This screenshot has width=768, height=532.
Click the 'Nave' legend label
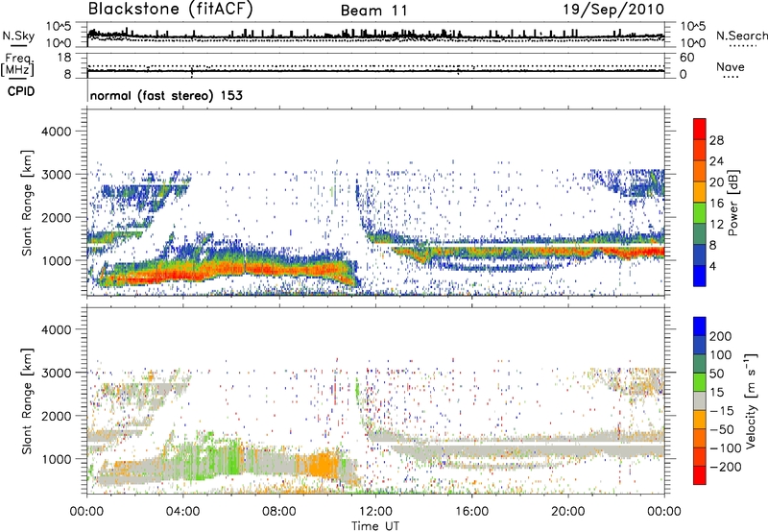pyautogui.click(x=731, y=67)
